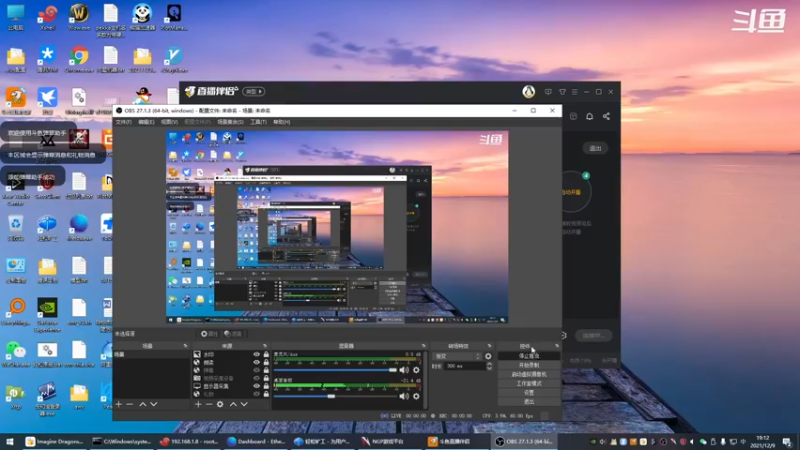
Task: Remove selected scene with the minus icon
Action: [x=130, y=404]
